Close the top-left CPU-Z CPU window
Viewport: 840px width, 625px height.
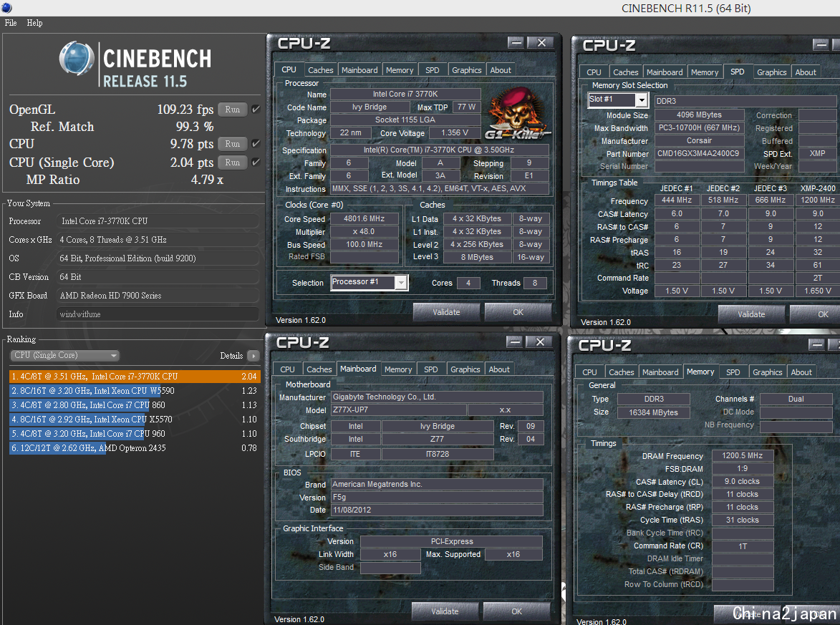[541, 42]
